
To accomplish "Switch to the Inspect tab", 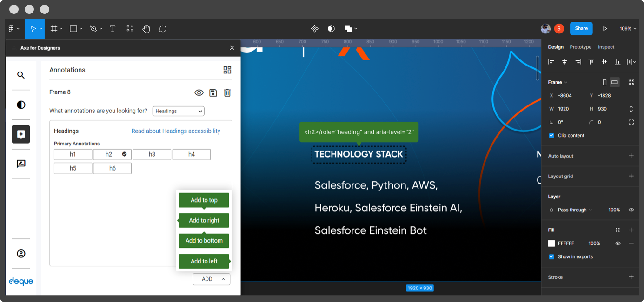I will coord(606,47).
